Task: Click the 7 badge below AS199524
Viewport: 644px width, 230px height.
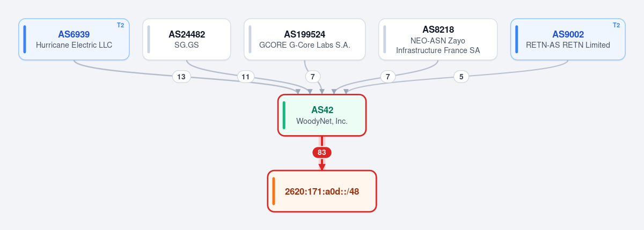Action: 313,77
